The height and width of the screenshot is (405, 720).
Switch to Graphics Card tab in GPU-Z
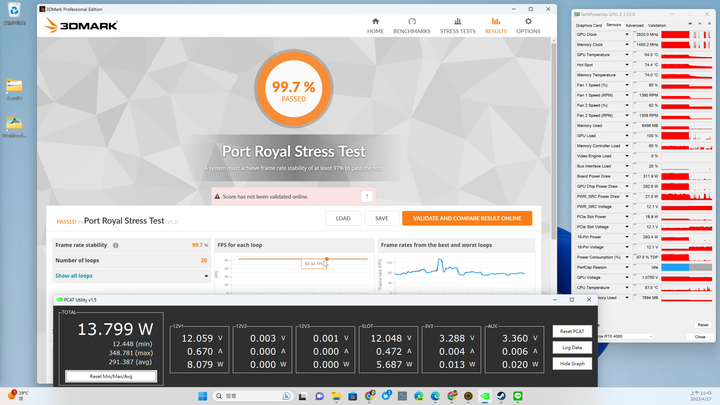[588, 25]
